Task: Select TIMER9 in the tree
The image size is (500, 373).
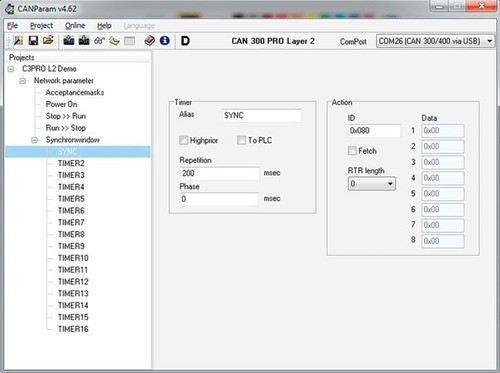Action: click(71, 246)
